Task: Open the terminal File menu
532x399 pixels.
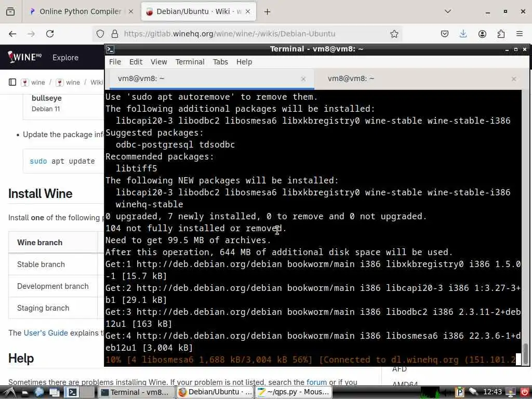Action: click(x=115, y=62)
